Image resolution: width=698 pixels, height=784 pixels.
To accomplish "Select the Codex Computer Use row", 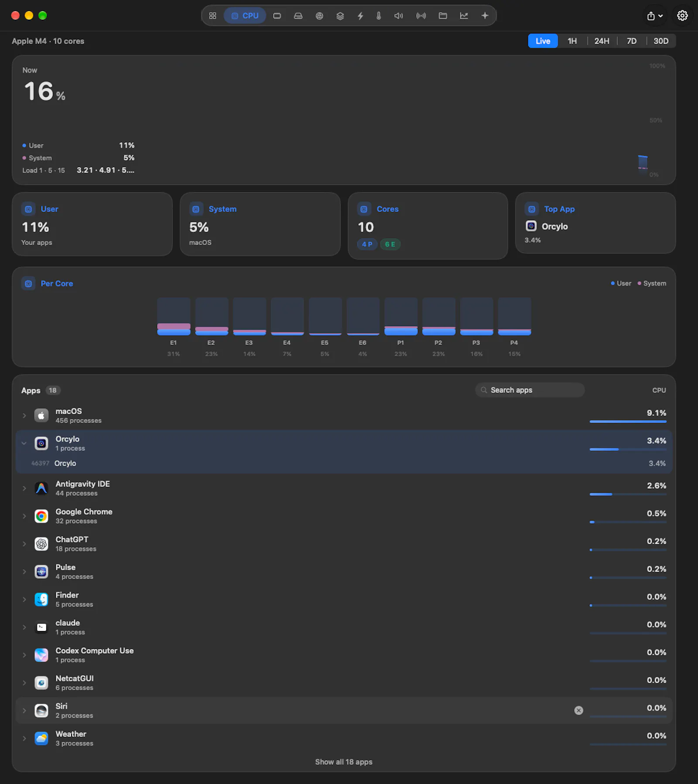I will click(344, 655).
